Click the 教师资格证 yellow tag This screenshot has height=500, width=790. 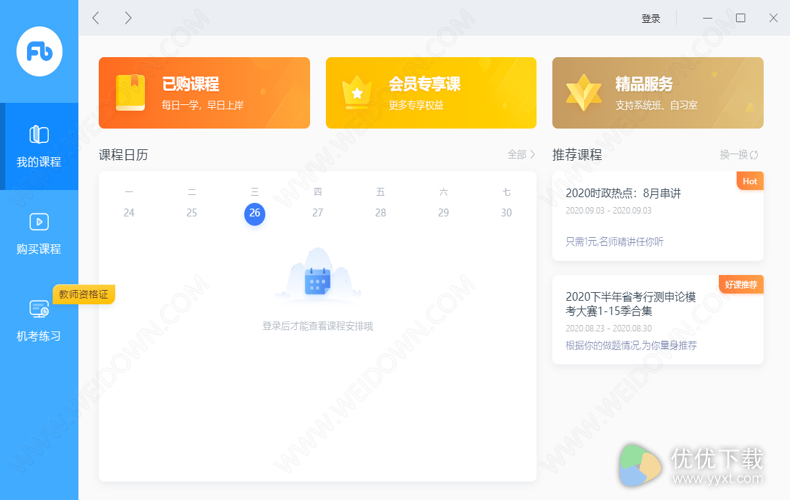pos(84,294)
